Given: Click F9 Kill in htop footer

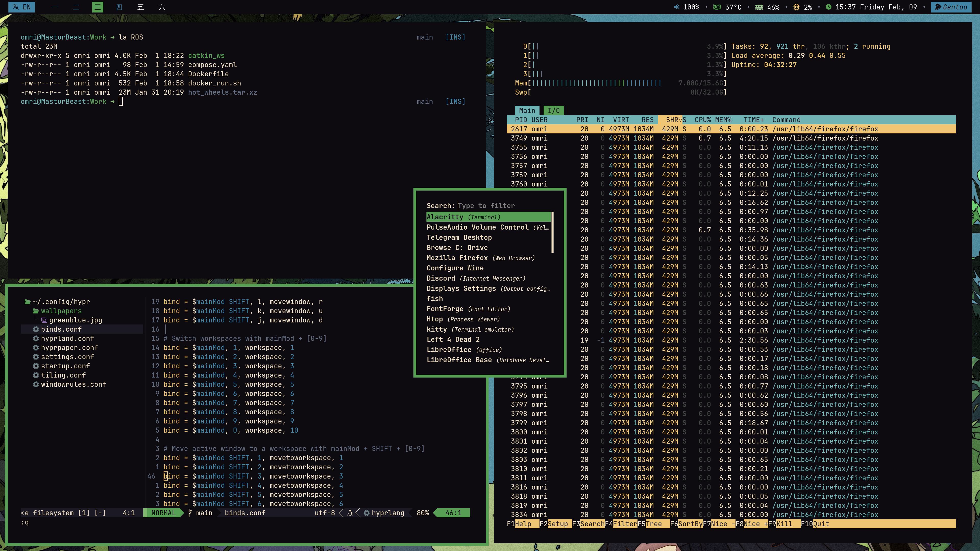Looking at the screenshot, I should pos(785,524).
